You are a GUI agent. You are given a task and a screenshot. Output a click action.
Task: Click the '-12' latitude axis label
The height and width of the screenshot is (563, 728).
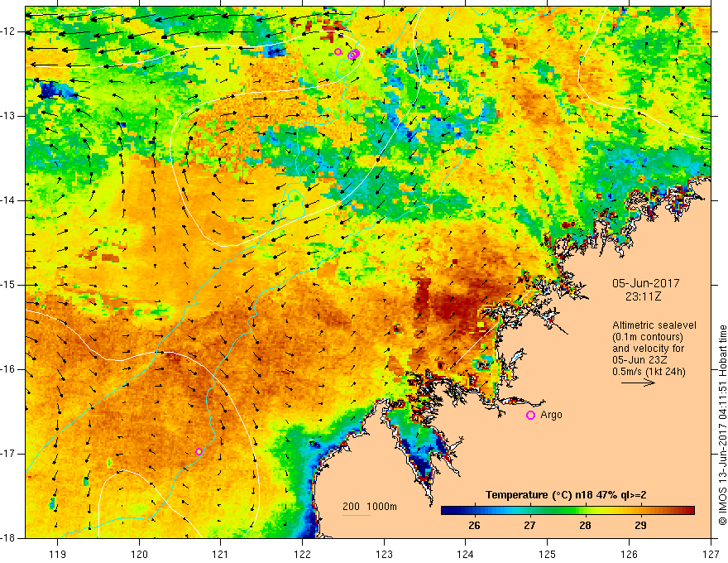[9, 31]
